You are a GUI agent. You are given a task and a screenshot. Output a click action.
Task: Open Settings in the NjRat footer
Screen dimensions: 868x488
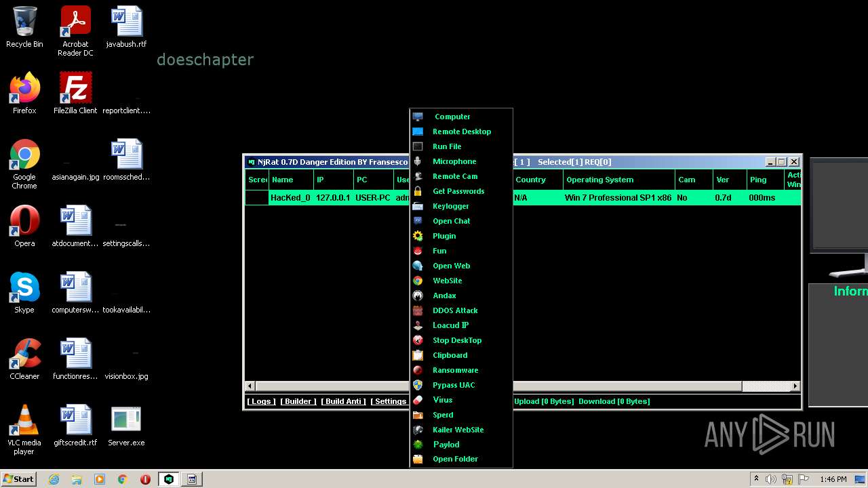(389, 401)
